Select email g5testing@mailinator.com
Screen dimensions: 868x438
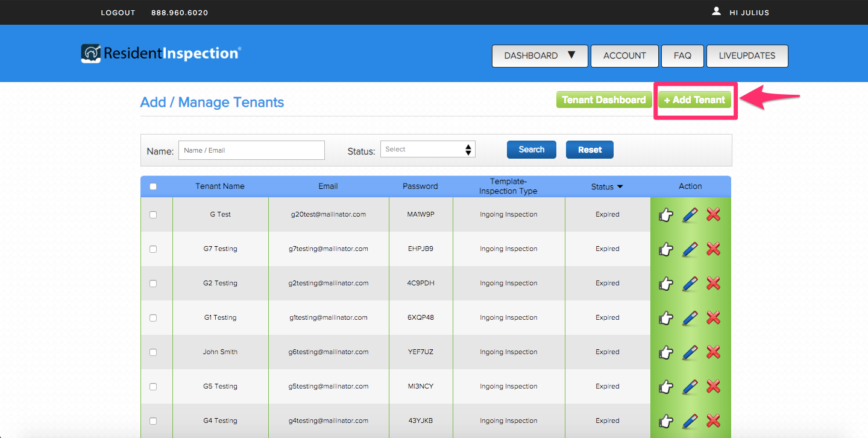329,386
